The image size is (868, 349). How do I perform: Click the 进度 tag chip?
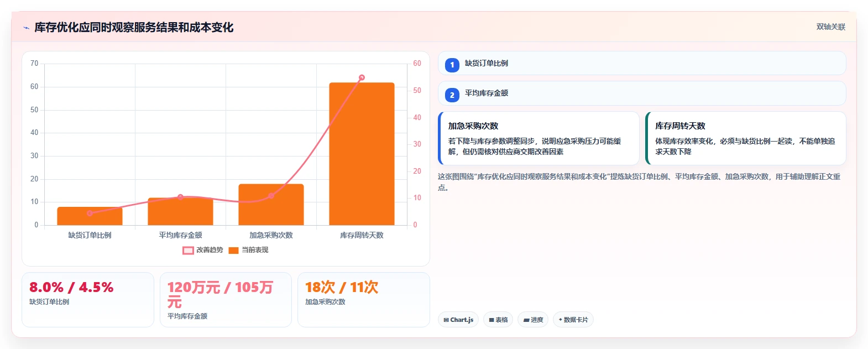pyautogui.click(x=533, y=320)
